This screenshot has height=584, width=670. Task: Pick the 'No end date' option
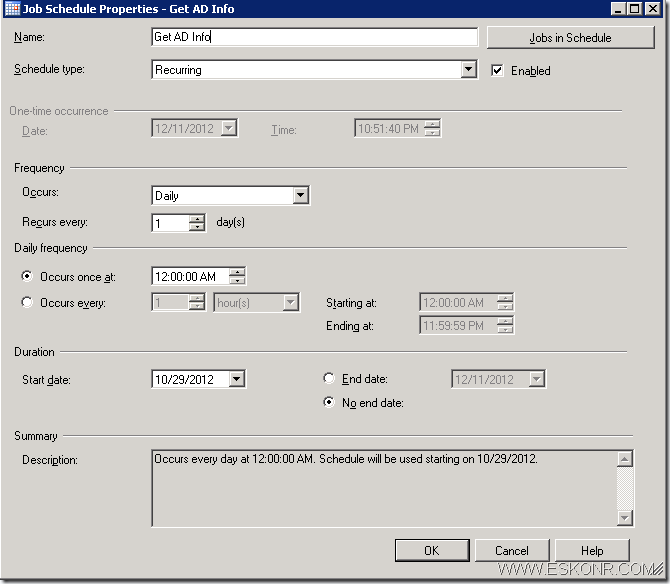(329, 403)
